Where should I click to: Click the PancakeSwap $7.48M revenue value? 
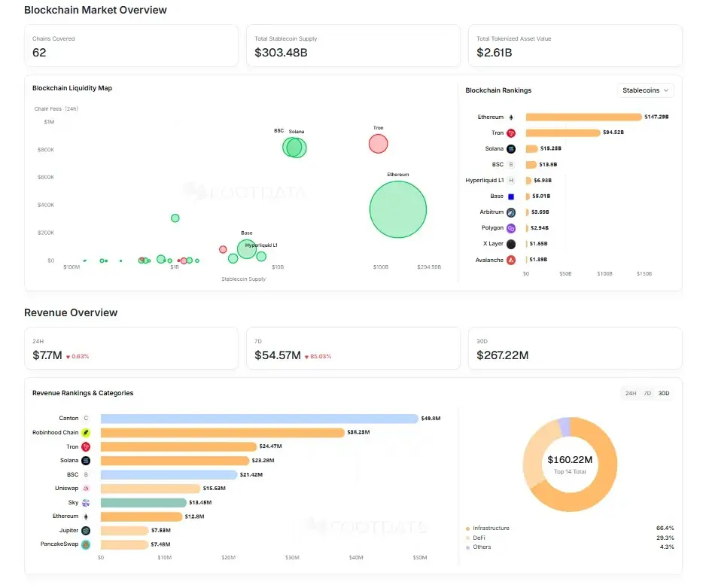160,544
